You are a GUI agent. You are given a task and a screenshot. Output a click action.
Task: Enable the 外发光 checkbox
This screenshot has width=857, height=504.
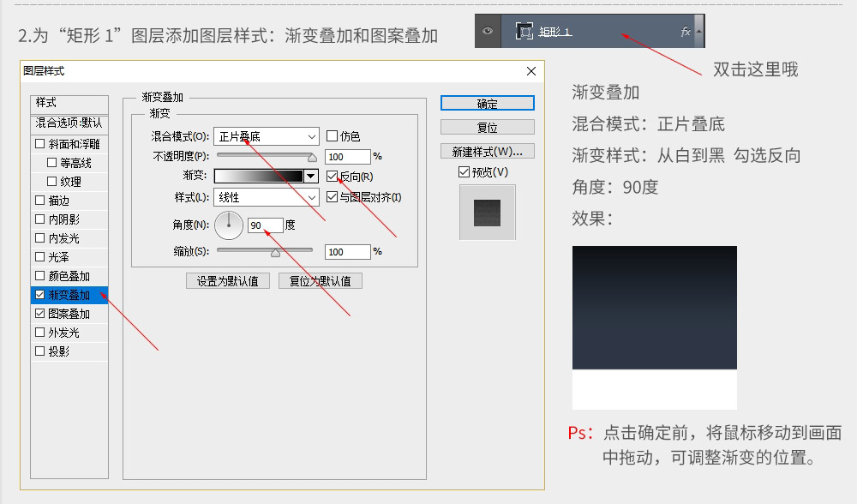(x=40, y=332)
